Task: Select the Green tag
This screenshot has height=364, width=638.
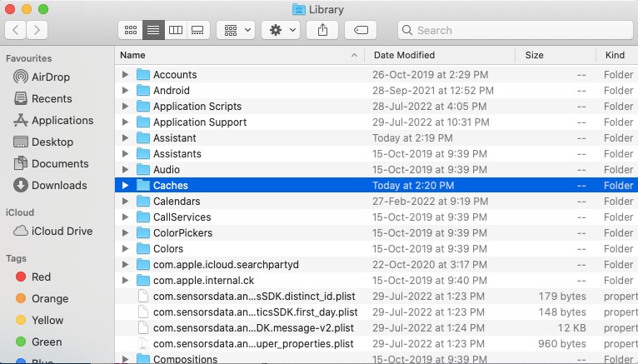Action: point(38,342)
